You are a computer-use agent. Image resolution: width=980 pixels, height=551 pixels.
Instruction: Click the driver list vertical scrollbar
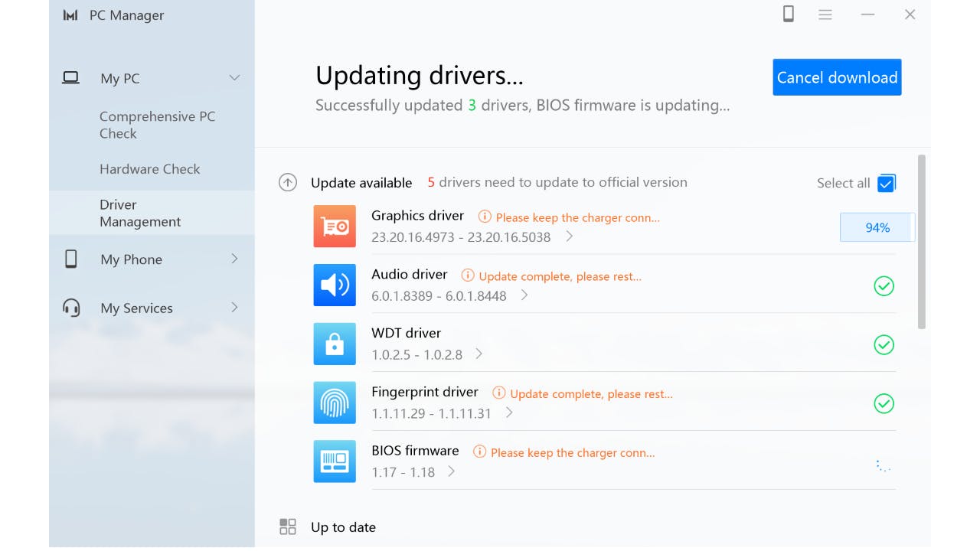922,242
